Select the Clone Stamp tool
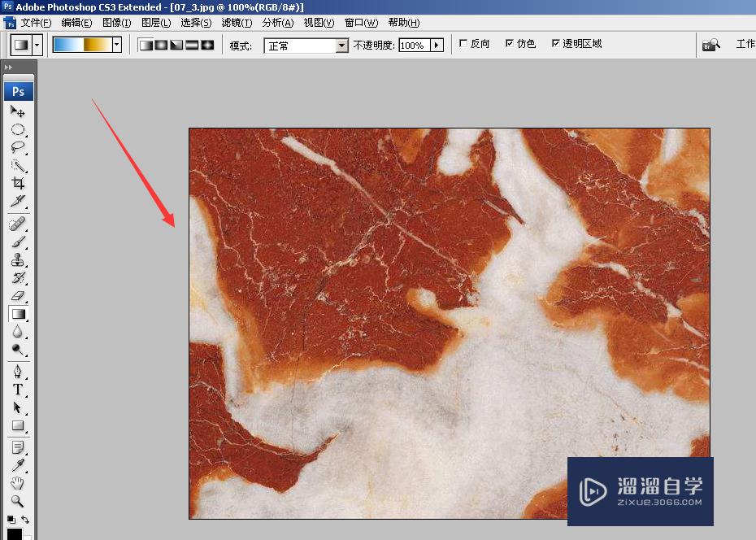 pyautogui.click(x=18, y=260)
